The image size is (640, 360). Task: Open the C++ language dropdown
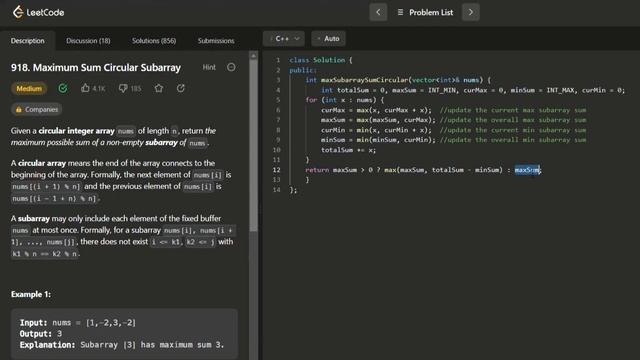click(284, 39)
